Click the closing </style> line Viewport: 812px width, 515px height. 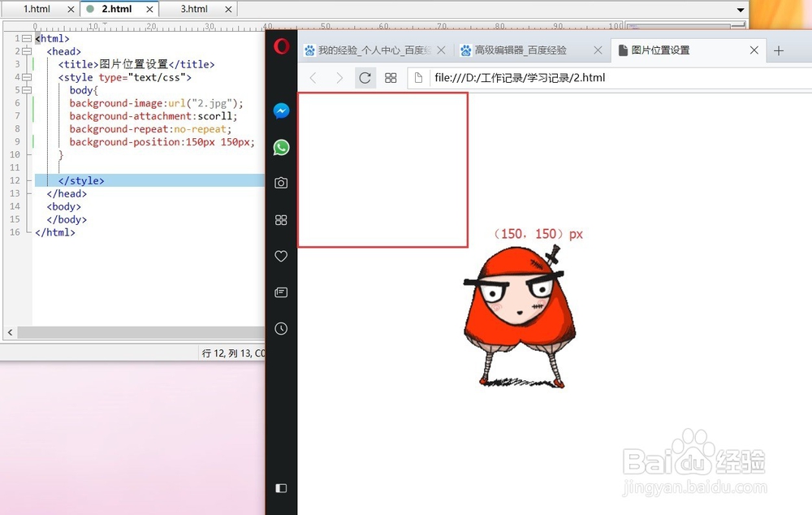[81, 180]
